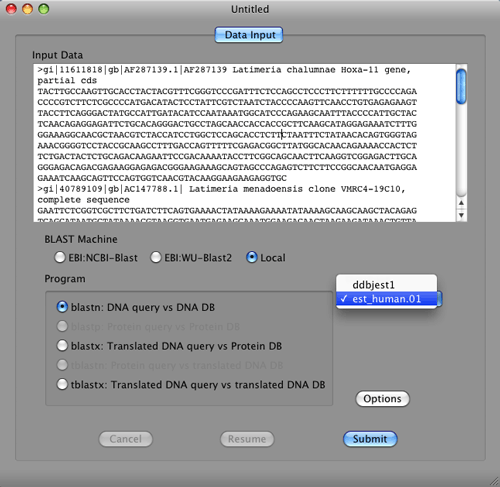Screen dimensions: 500x487
Task: Click inside the Input Data sequence text area
Action: 244,143
